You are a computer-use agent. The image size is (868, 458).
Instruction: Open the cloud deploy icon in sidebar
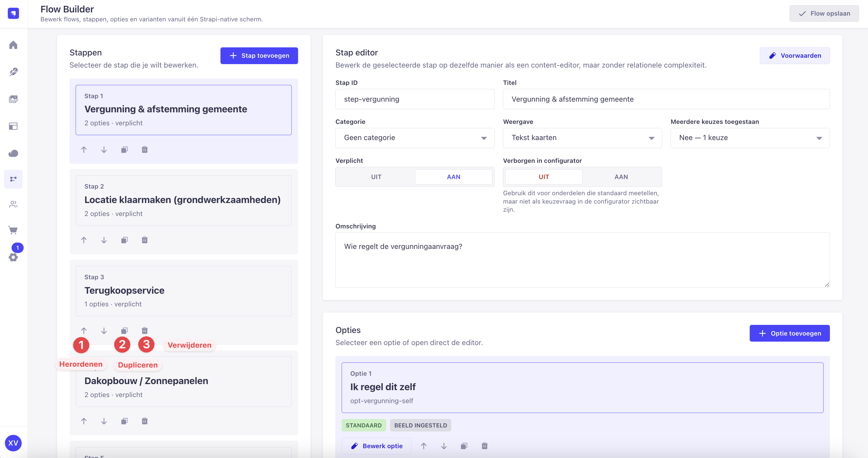point(13,153)
